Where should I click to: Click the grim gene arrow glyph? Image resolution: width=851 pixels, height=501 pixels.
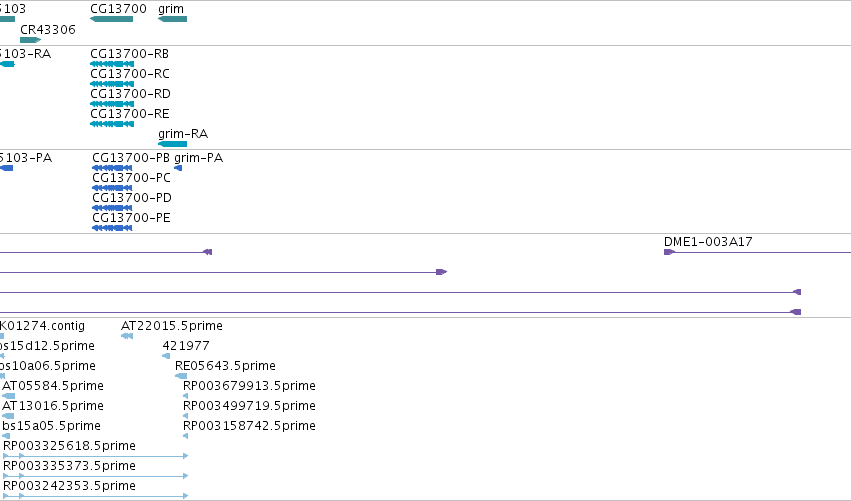tap(173, 19)
